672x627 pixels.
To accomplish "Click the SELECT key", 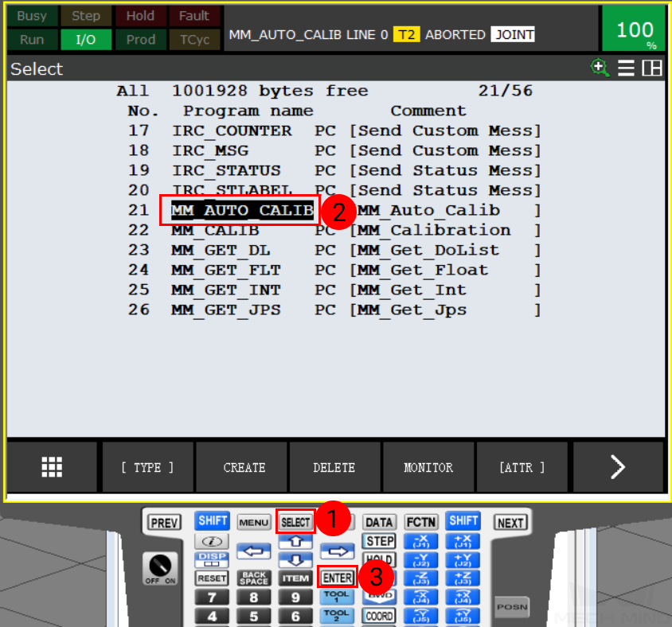I will click(x=295, y=522).
